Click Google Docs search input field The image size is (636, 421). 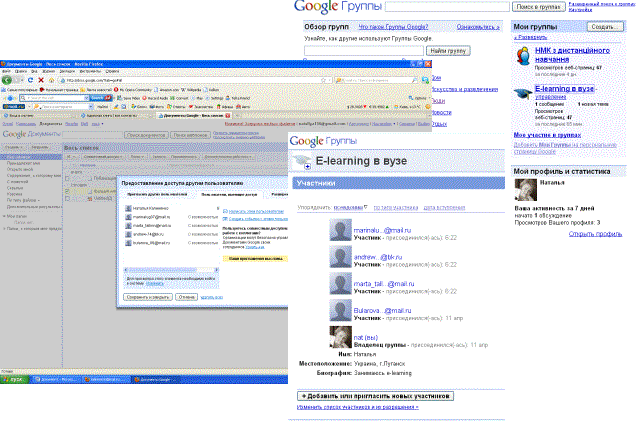[x=92, y=135]
